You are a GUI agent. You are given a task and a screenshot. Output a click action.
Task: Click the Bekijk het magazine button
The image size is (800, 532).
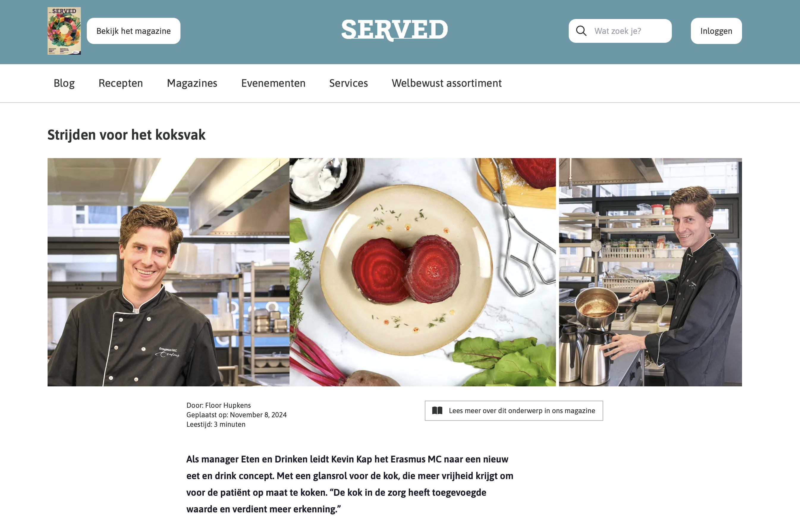(x=133, y=31)
